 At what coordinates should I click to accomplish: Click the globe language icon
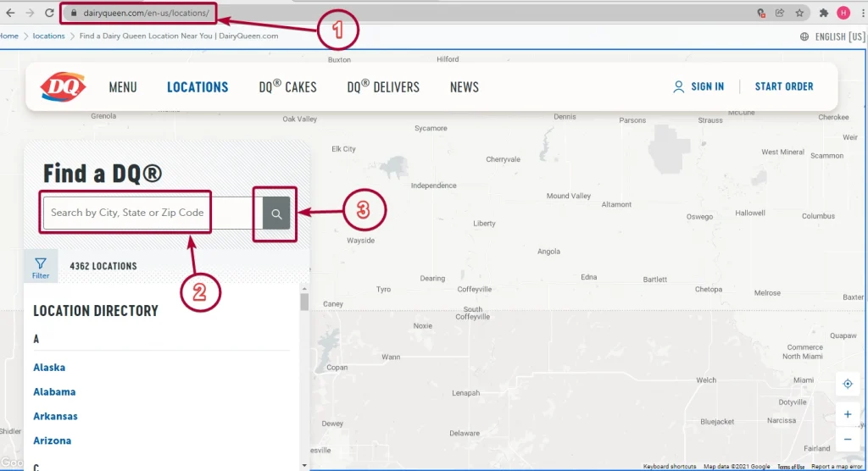pos(804,36)
